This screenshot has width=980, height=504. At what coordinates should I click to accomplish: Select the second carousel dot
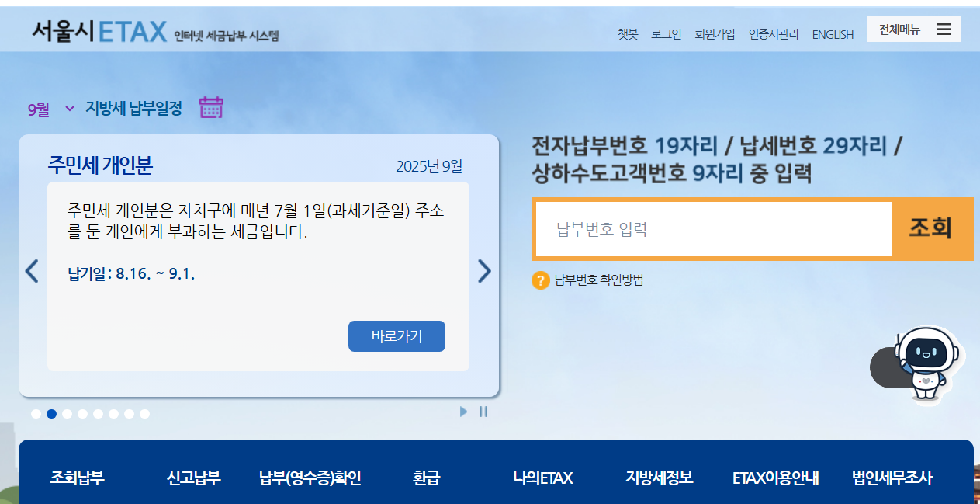(x=51, y=414)
